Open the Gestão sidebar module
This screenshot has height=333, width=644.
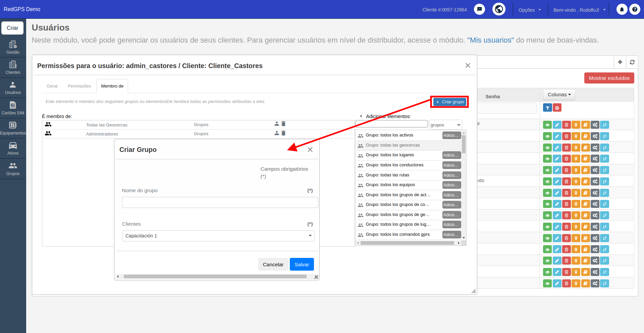pos(13,47)
